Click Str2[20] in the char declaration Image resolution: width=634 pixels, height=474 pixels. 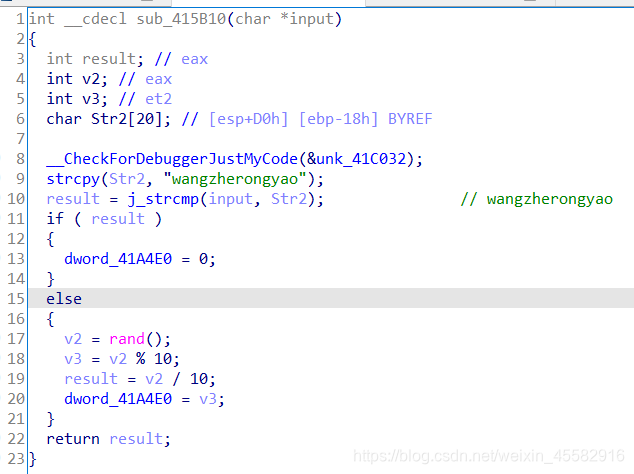point(127,119)
